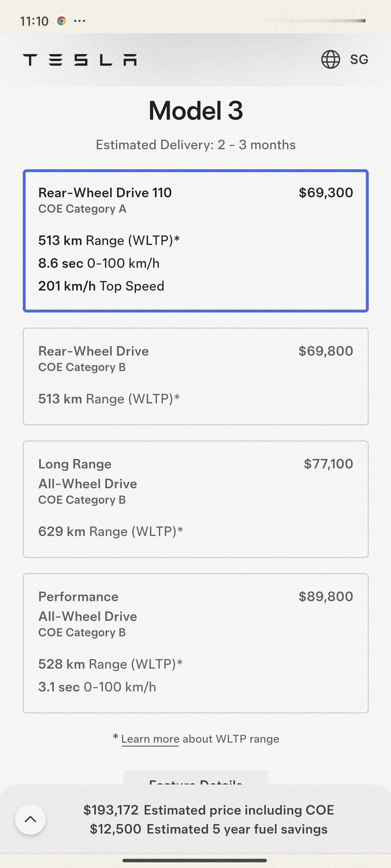Select Long Range All-Wheel Drive option

[x=196, y=499]
